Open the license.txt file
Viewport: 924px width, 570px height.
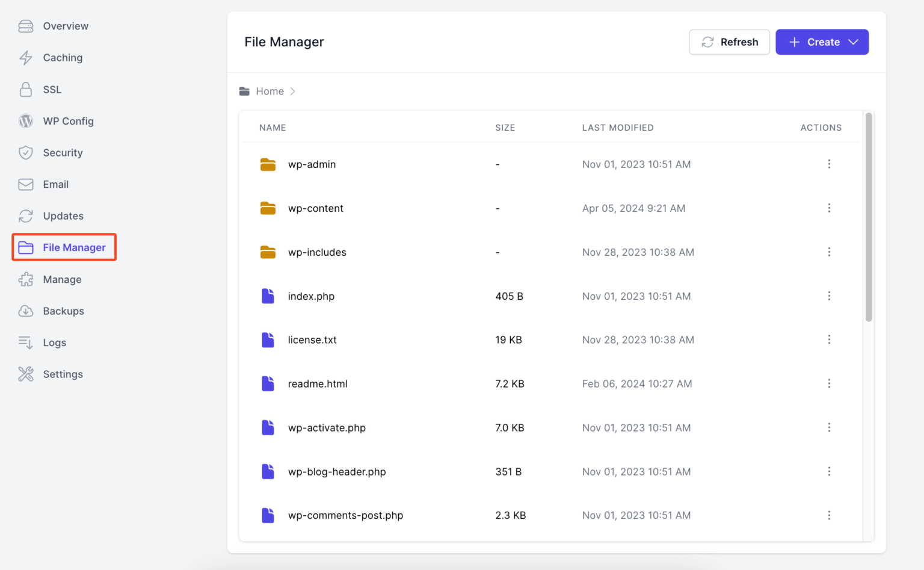[312, 339]
